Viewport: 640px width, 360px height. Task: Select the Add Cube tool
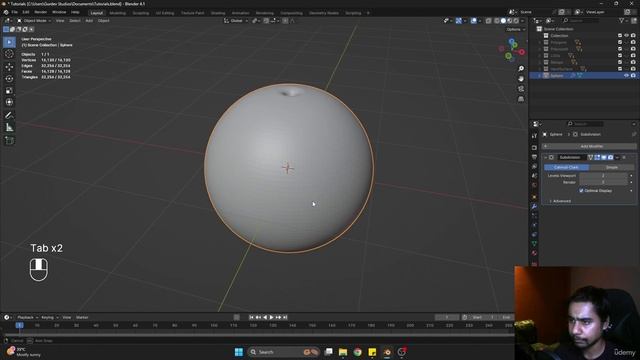(x=9, y=140)
